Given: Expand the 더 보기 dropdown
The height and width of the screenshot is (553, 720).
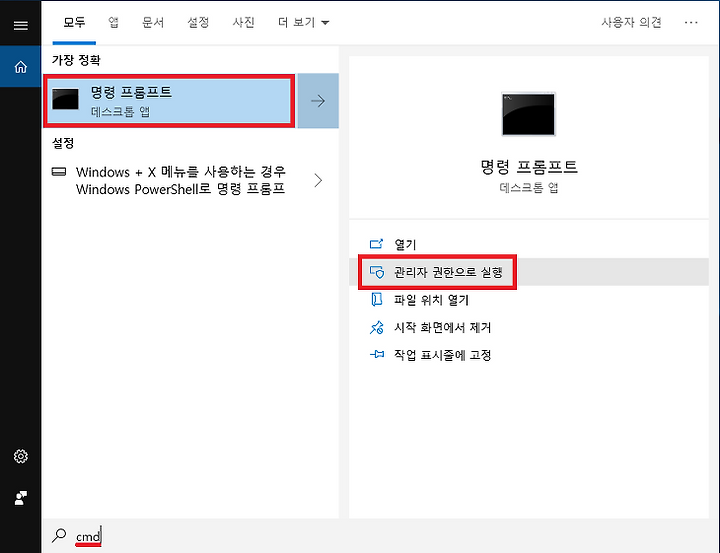Looking at the screenshot, I should click(303, 22).
